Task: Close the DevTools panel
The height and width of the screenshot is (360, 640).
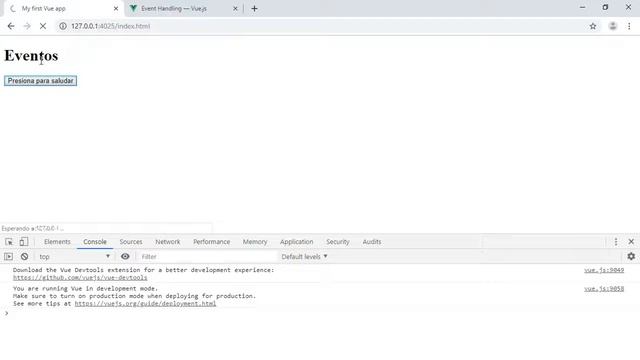Action: click(x=631, y=242)
